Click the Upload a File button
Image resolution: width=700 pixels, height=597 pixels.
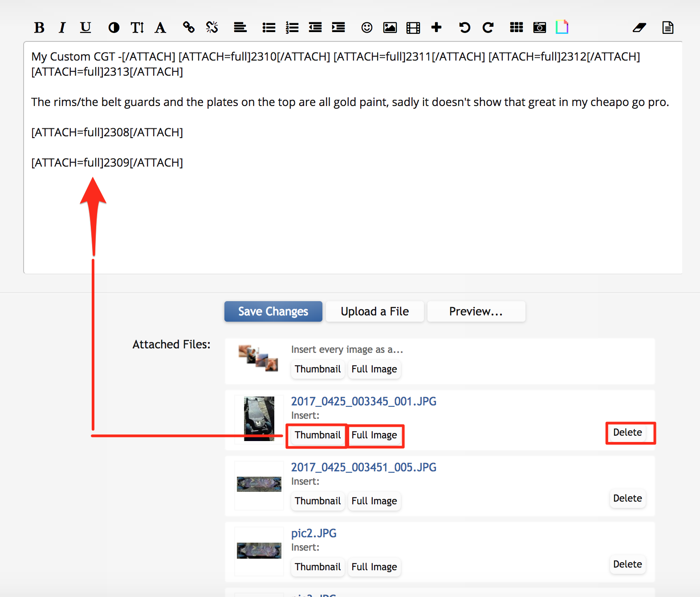tap(374, 311)
